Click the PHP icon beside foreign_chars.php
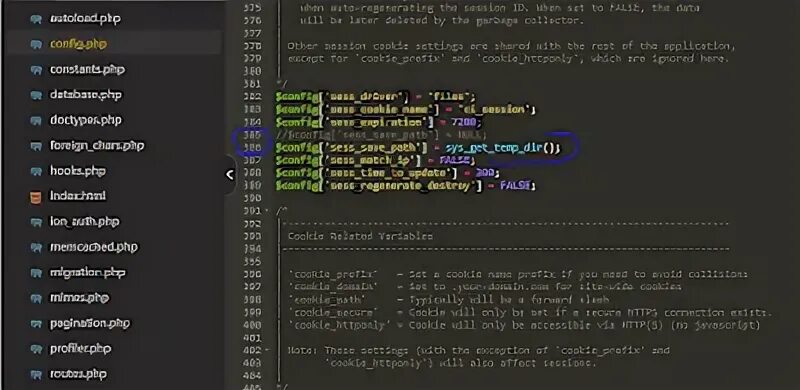Image resolution: width=800 pixels, height=390 pixels. pyautogui.click(x=36, y=147)
